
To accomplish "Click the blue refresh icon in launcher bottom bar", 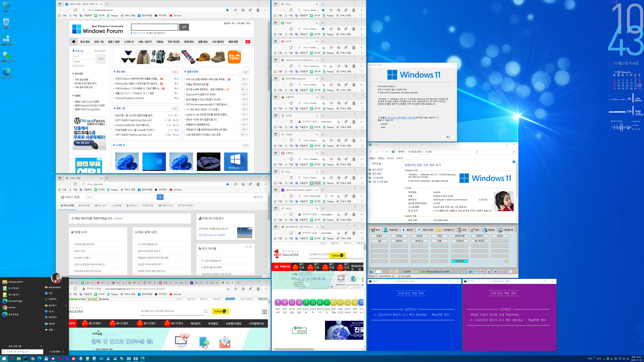I will [510, 271].
